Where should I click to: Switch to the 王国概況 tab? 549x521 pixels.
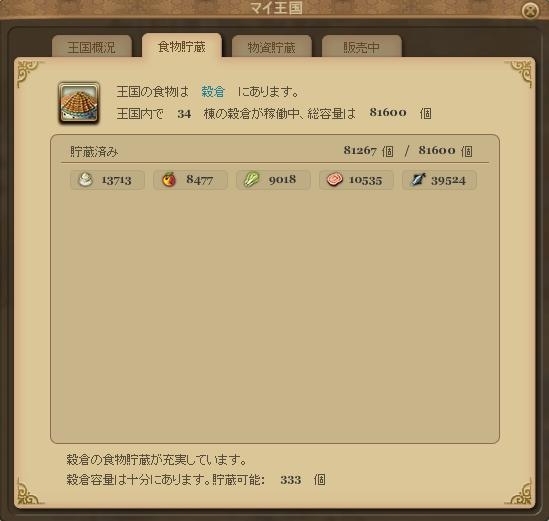point(91,47)
